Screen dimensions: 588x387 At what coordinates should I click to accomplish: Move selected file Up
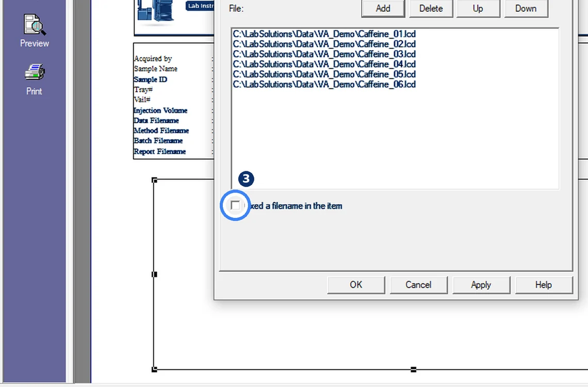click(x=478, y=8)
